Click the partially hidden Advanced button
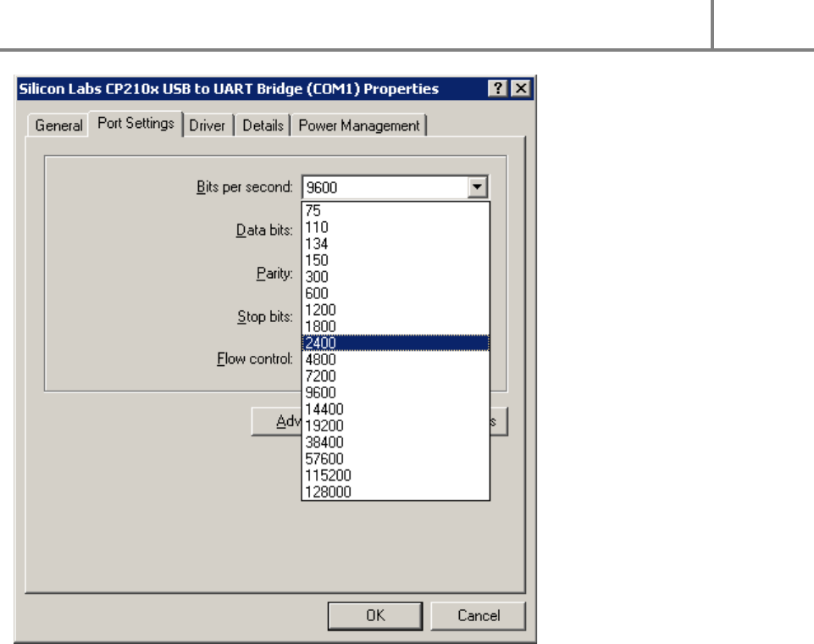 [277, 421]
